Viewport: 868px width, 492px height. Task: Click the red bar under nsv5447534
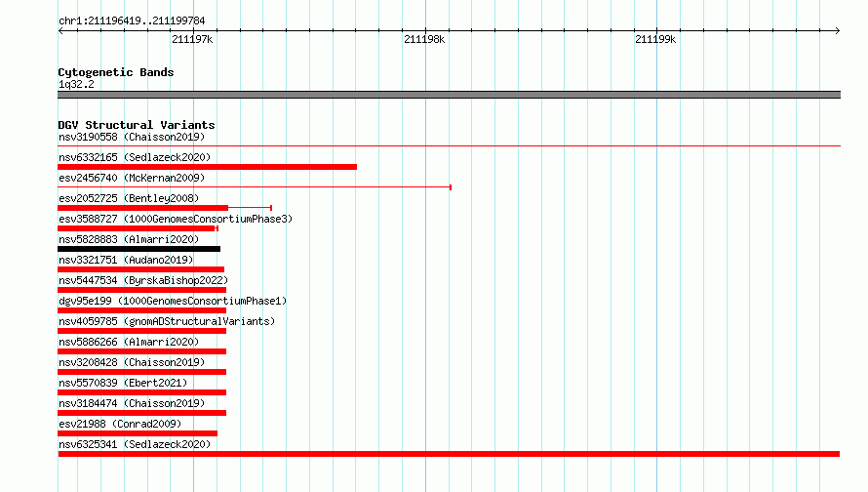[x=141, y=290]
